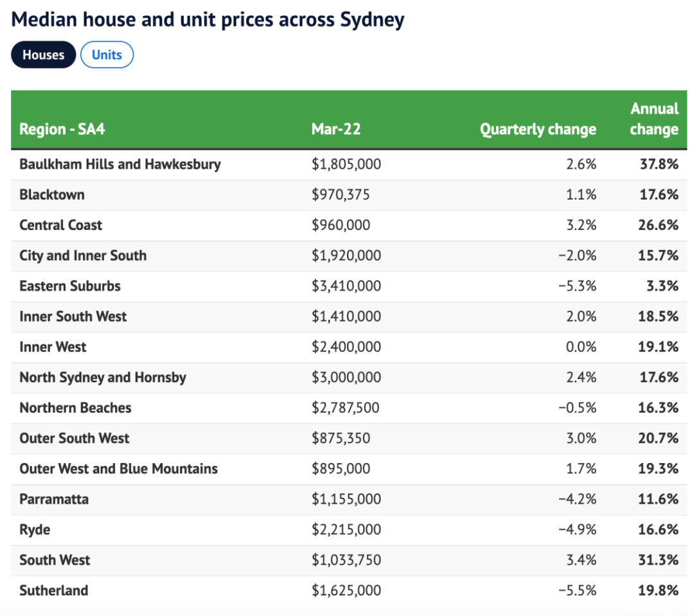Click the $970,375 price cell

pyautogui.click(x=341, y=195)
